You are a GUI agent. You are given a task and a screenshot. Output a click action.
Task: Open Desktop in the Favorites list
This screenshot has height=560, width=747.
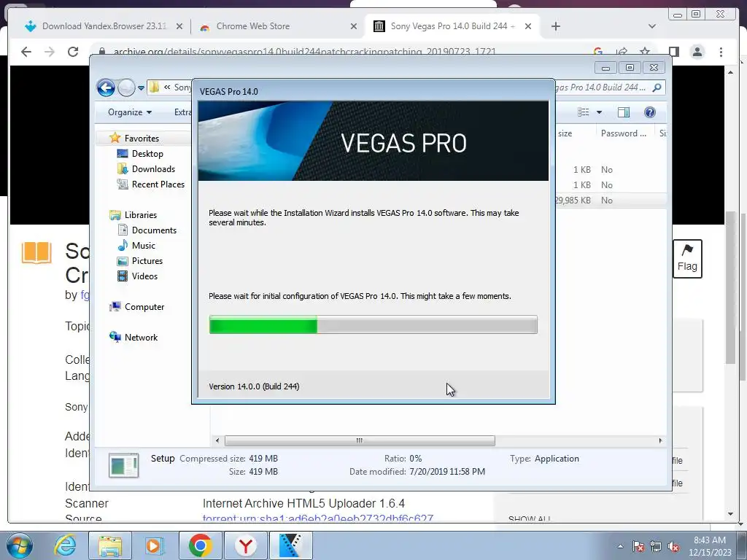[147, 153]
